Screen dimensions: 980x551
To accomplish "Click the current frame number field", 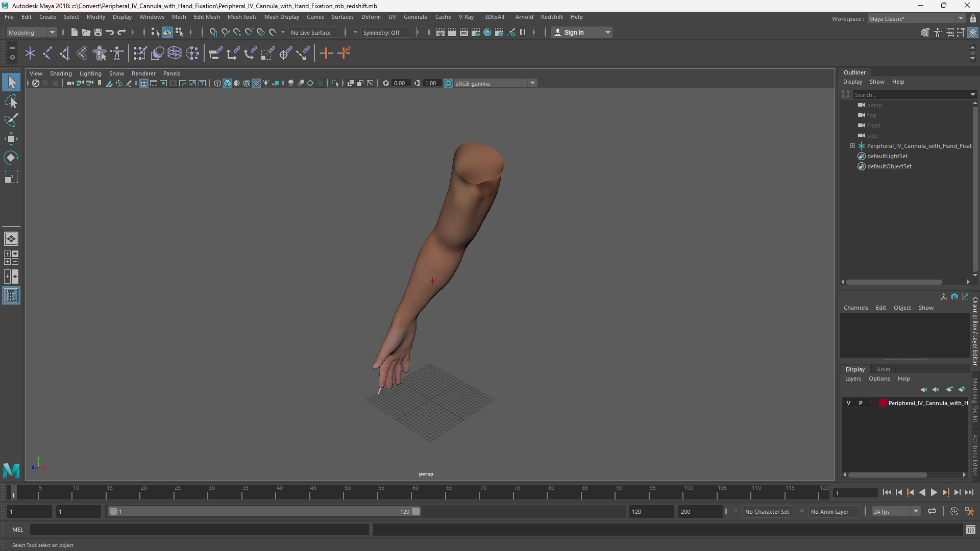I will point(854,493).
